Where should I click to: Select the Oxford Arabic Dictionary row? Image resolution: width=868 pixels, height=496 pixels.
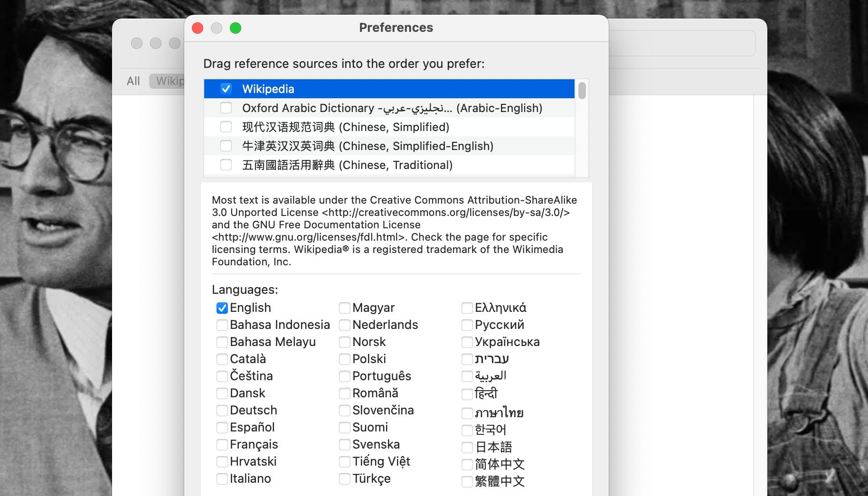(x=389, y=108)
